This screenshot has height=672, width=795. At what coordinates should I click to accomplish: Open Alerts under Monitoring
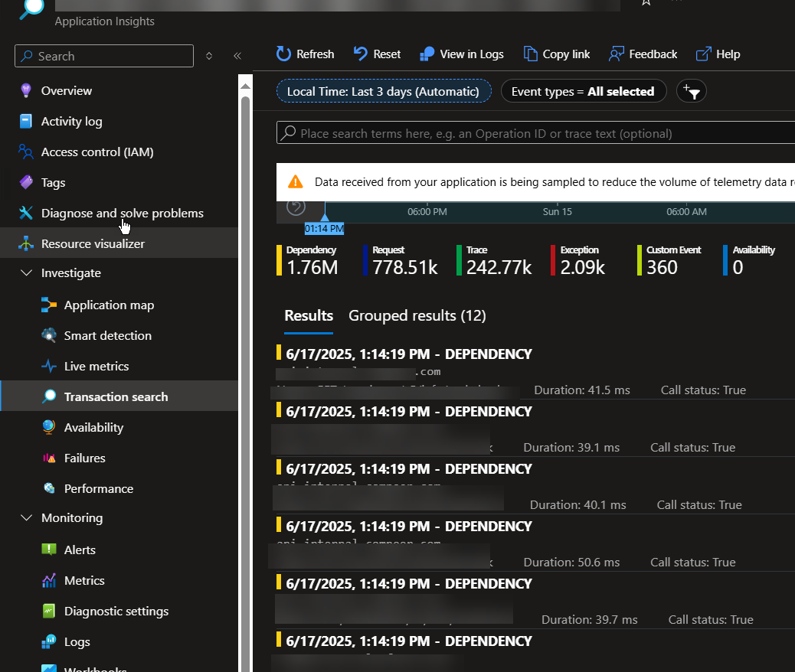pos(80,550)
